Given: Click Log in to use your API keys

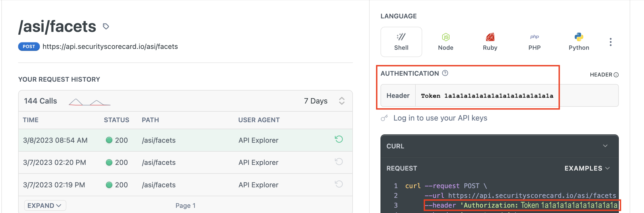Looking at the screenshot, I should (440, 118).
